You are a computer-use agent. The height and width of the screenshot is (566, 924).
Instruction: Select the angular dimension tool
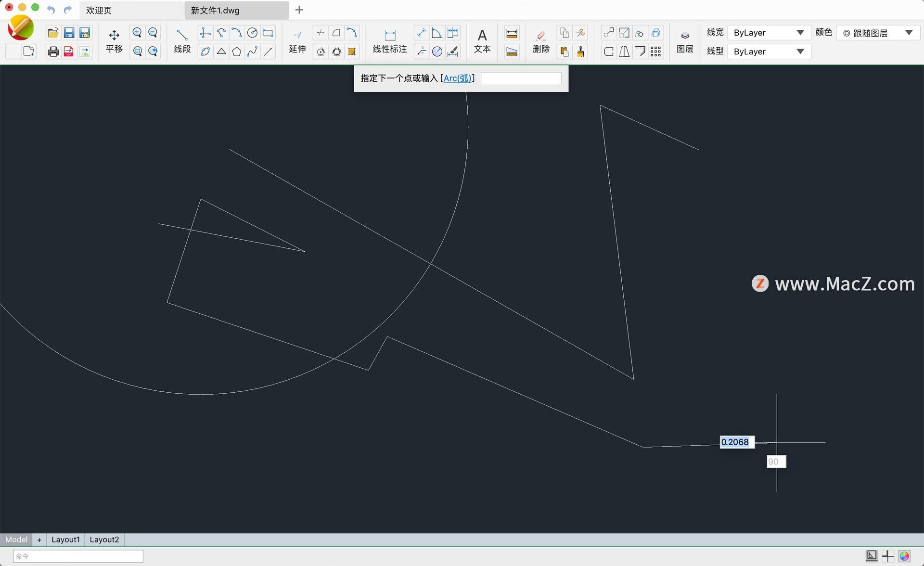[436, 33]
